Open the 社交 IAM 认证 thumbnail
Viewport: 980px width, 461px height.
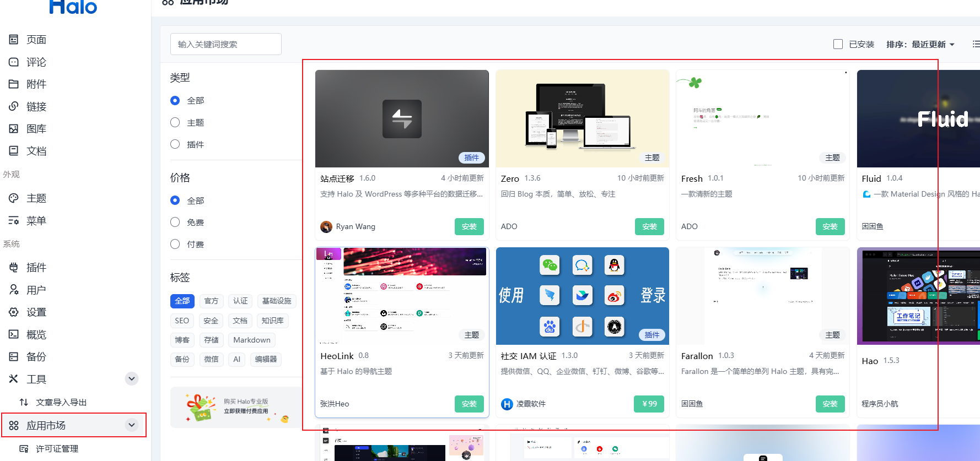[x=583, y=296]
